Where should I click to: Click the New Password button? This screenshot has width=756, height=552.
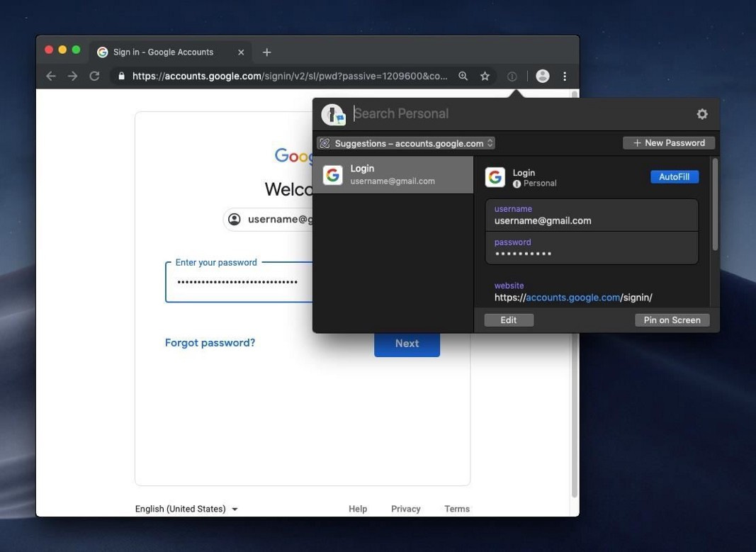pyautogui.click(x=669, y=142)
